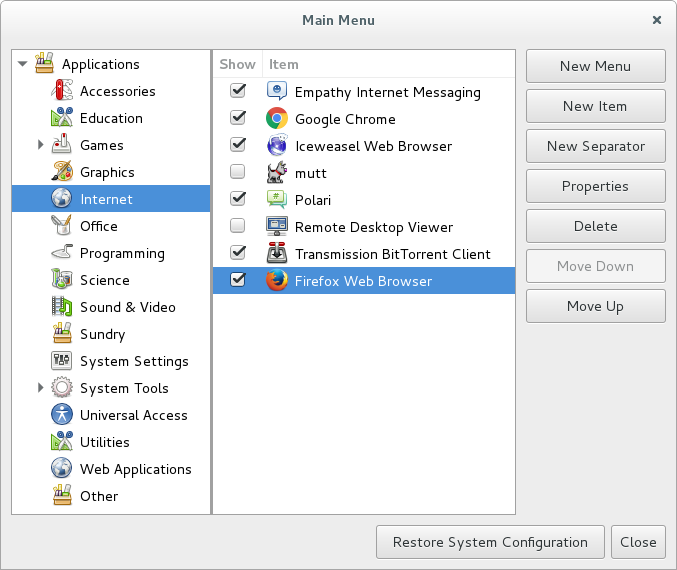
Task: Click the Universal Access category icon
Action: click(62, 415)
